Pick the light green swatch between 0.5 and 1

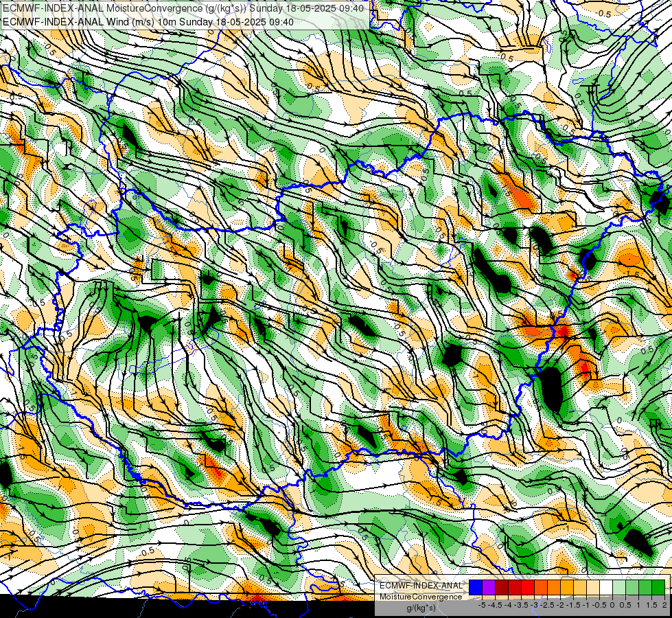point(632,587)
